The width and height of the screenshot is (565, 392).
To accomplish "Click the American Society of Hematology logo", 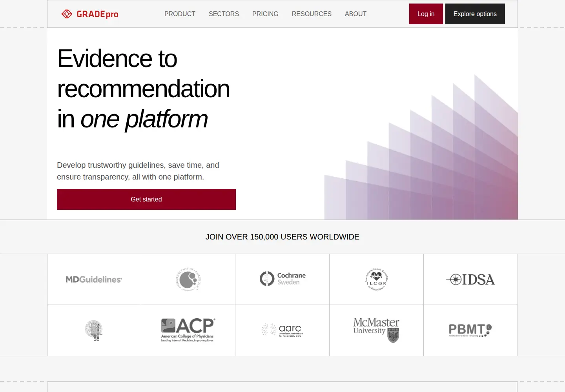I will (188, 279).
